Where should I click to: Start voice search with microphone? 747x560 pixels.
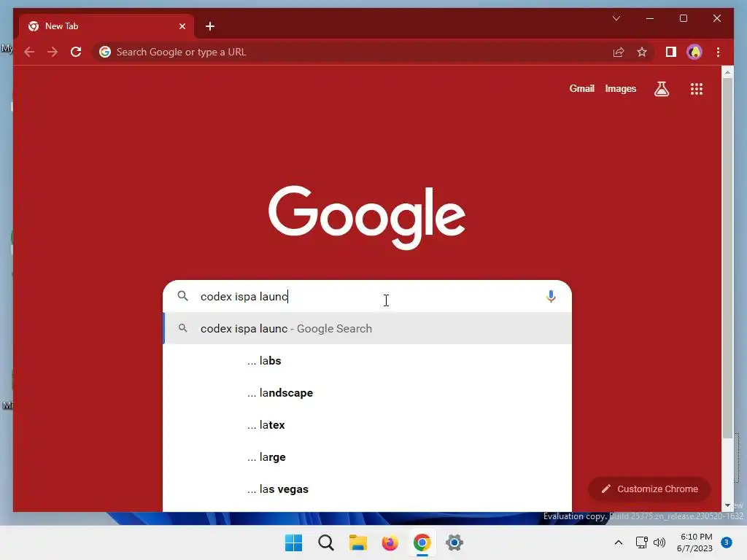tap(551, 296)
